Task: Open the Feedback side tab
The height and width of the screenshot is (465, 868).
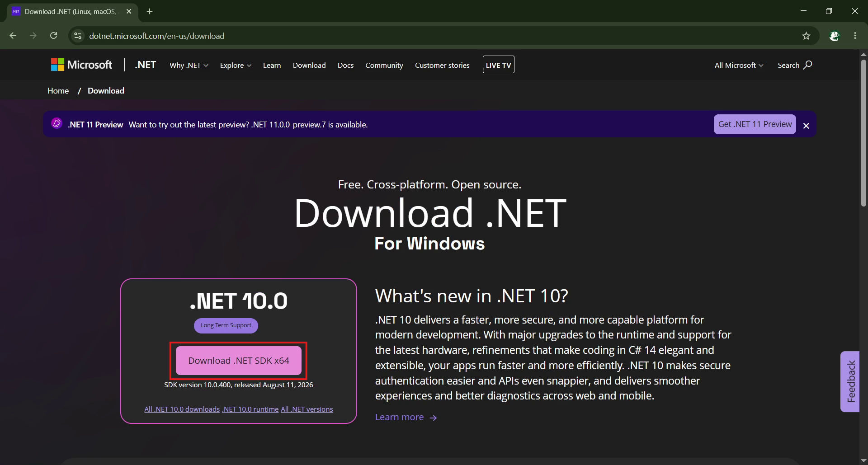Action: click(x=850, y=381)
